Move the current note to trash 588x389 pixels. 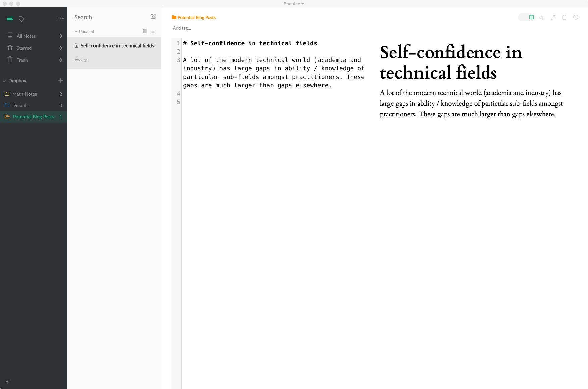(564, 17)
